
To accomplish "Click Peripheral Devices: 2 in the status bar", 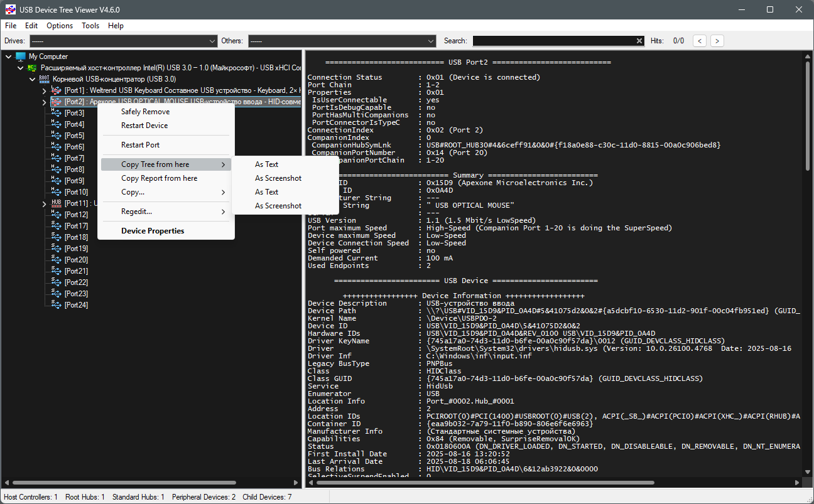I will click(x=204, y=497).
